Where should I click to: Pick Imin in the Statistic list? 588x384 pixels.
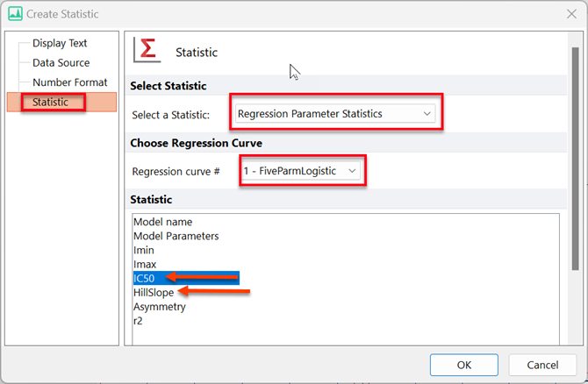click(145, 250)
